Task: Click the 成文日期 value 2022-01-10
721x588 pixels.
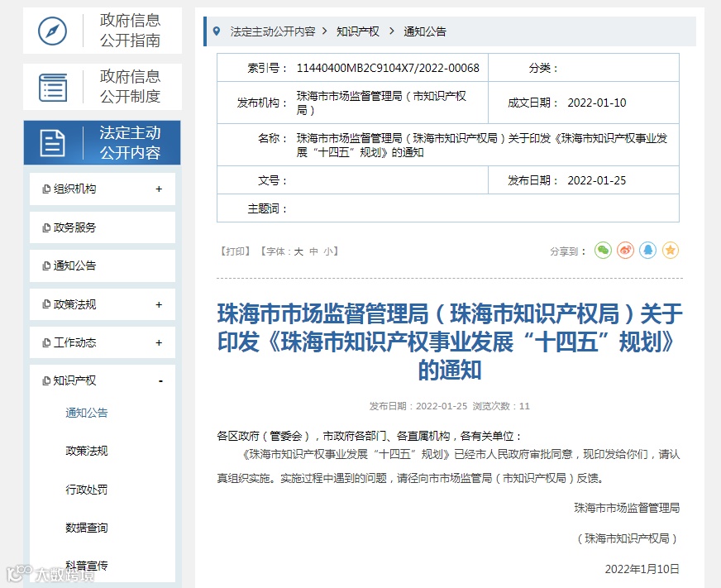Action: pos(597,103)
